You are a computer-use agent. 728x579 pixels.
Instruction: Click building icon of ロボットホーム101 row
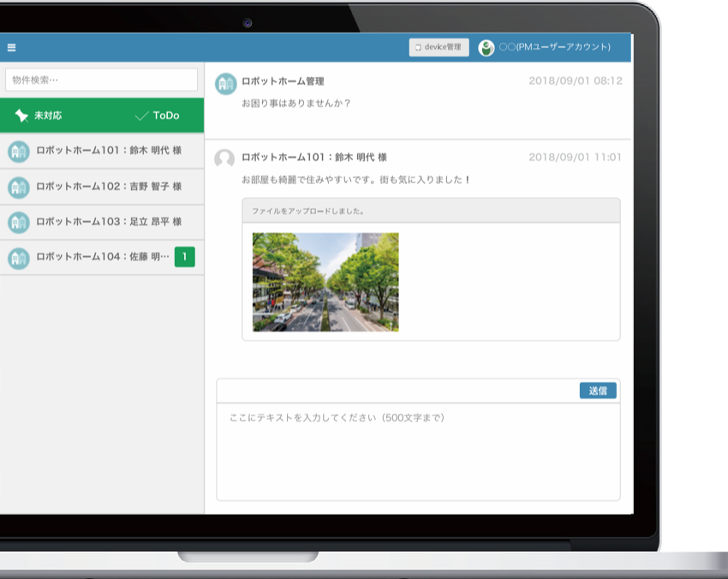[x=19, y=152]
